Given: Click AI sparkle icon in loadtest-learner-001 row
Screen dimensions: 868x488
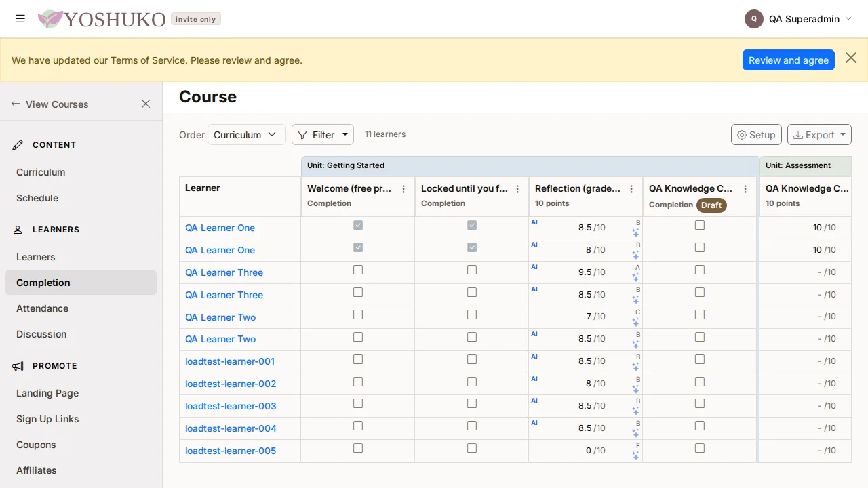Looking at the screenshot, I should pyautogui.click(x=635, y=367).
